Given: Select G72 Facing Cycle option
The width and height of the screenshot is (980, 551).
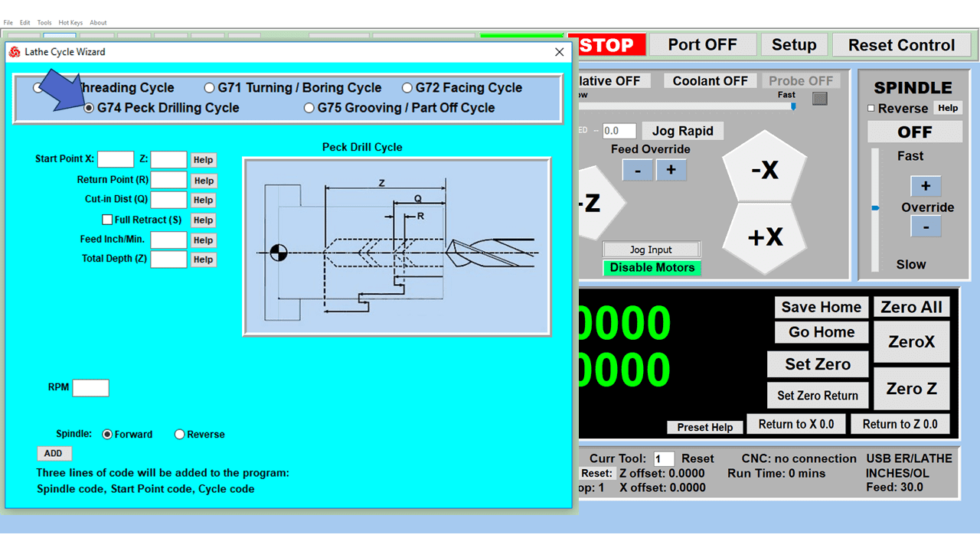Looking at the screenshot, I should 407,88.
